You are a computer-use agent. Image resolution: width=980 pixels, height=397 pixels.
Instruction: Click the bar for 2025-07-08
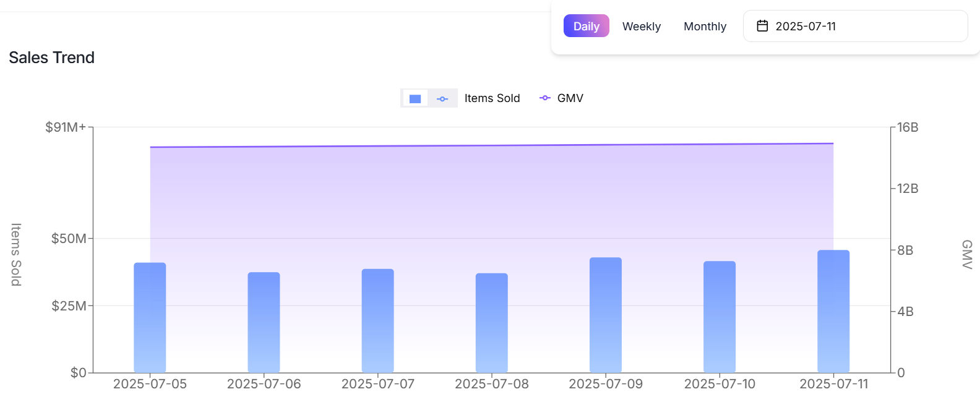click(x=491, y=323)
